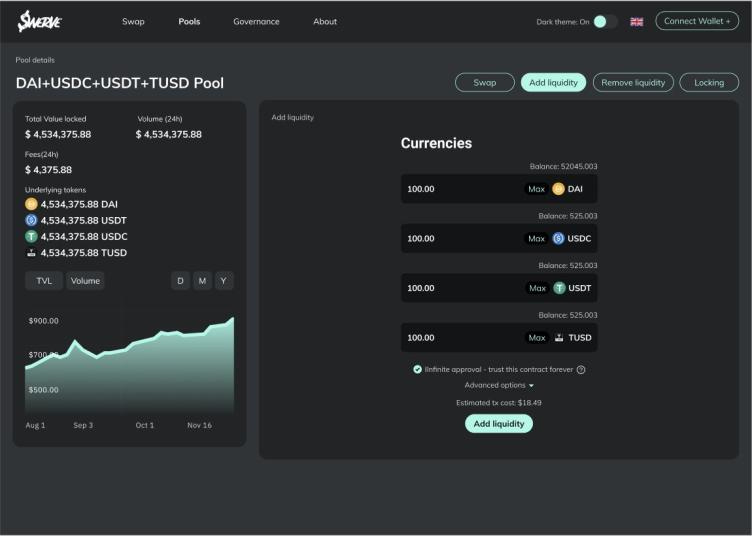Open the About nav item
The width and height of the screenshot is (752, 536).
[325, 22]
